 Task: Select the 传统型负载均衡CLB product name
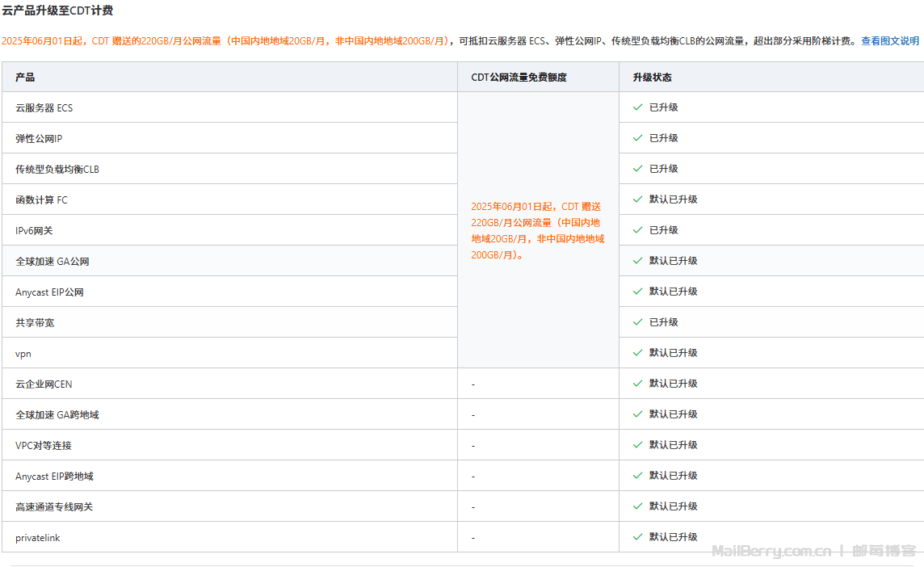[57, 170]
